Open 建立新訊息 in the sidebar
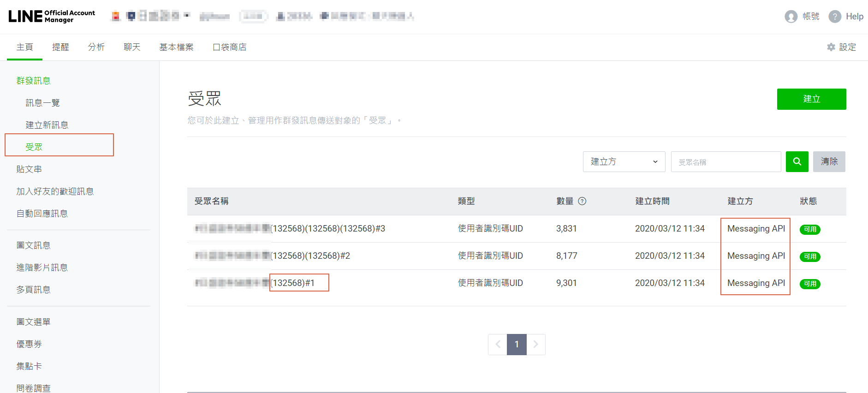This screenshot has height=393, width=868. tap(47, 125)
